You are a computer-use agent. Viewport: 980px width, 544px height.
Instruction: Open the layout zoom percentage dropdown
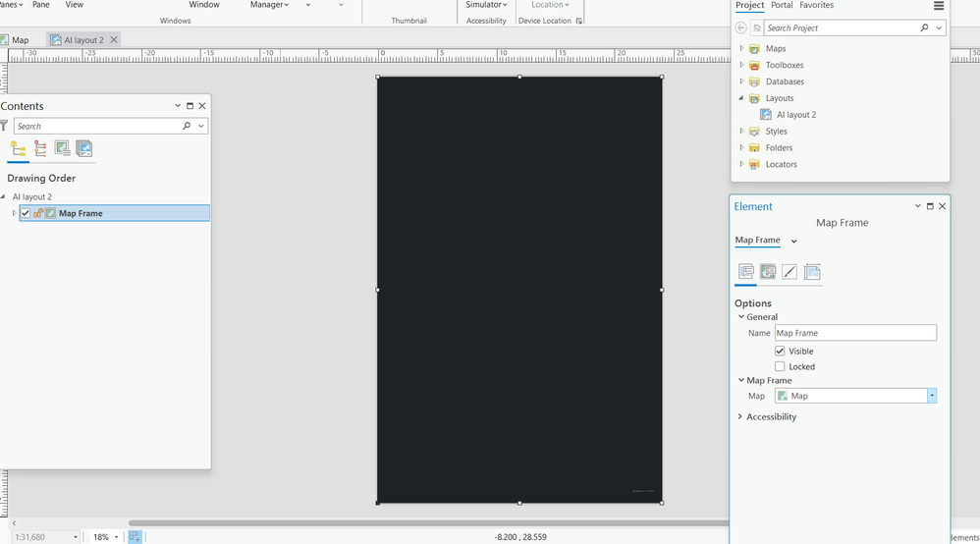pyautogui.click(x=116, y=537)
